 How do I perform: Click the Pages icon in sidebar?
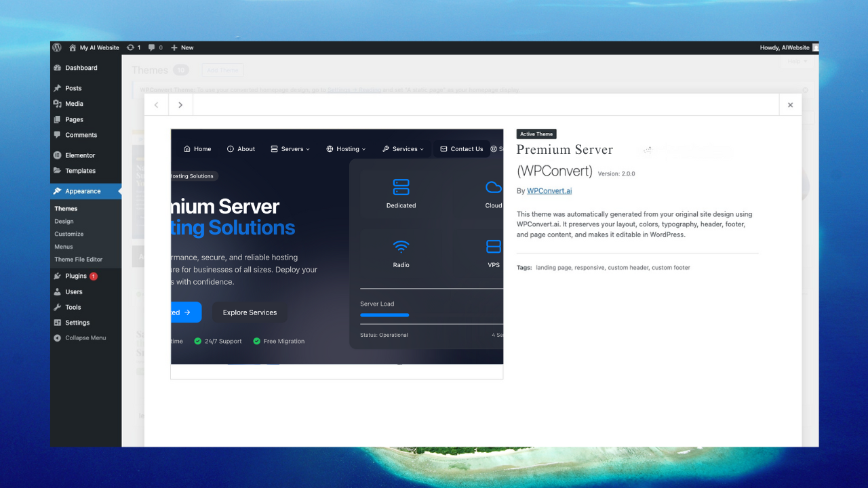point(58,119)
